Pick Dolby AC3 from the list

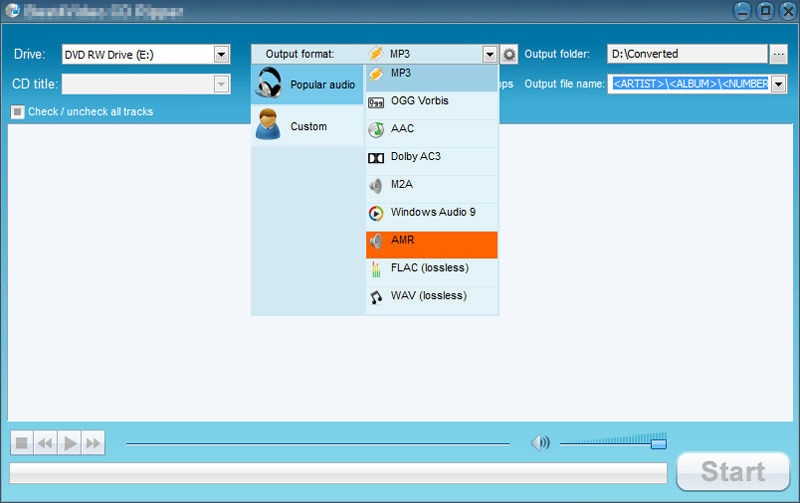431,158
